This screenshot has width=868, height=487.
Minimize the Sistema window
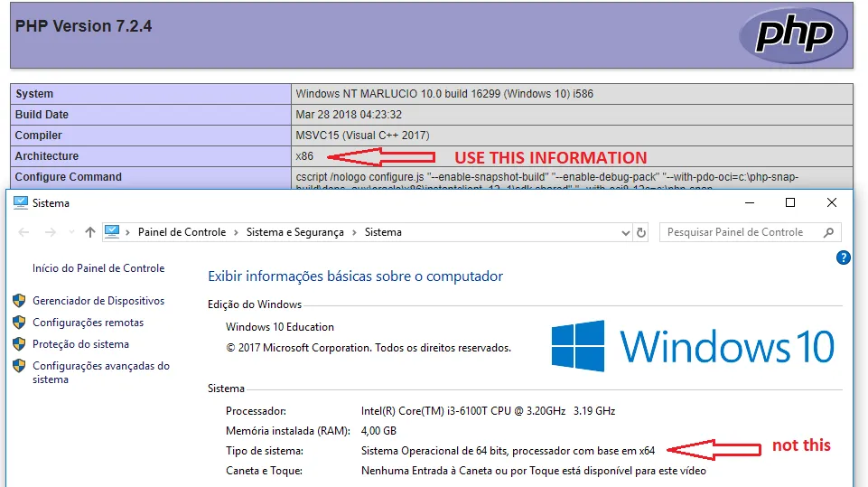(x=750, y=202)
